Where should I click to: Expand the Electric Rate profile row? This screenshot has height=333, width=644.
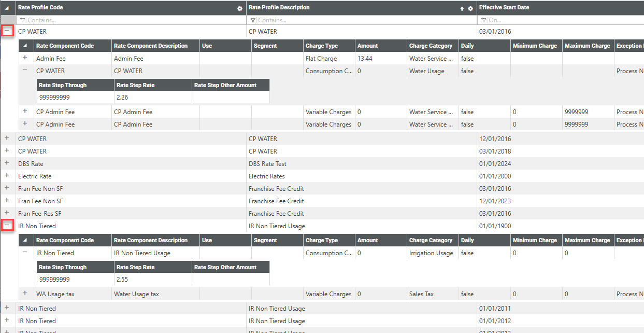(x=7, y=176)
